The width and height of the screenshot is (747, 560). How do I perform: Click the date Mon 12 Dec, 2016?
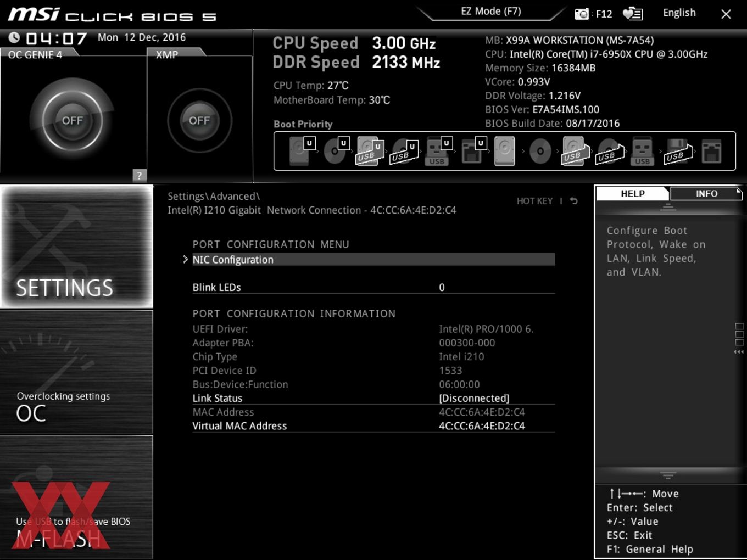tap(142, 37)
